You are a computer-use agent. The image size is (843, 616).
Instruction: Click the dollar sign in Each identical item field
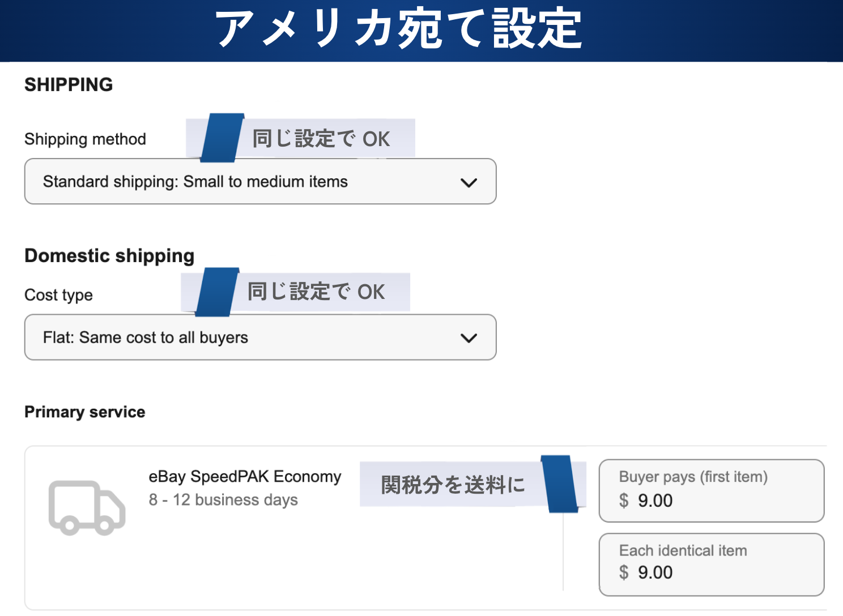coord(624,572)
